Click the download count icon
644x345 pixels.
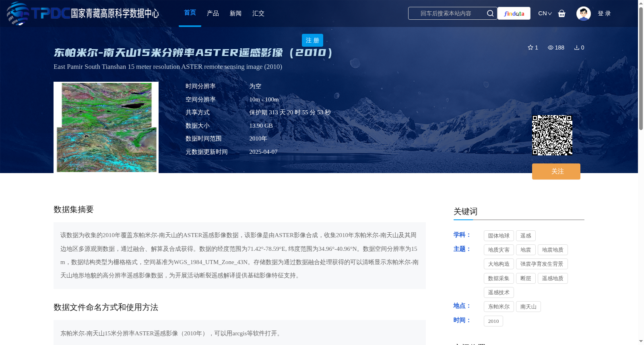pos(577,48)
